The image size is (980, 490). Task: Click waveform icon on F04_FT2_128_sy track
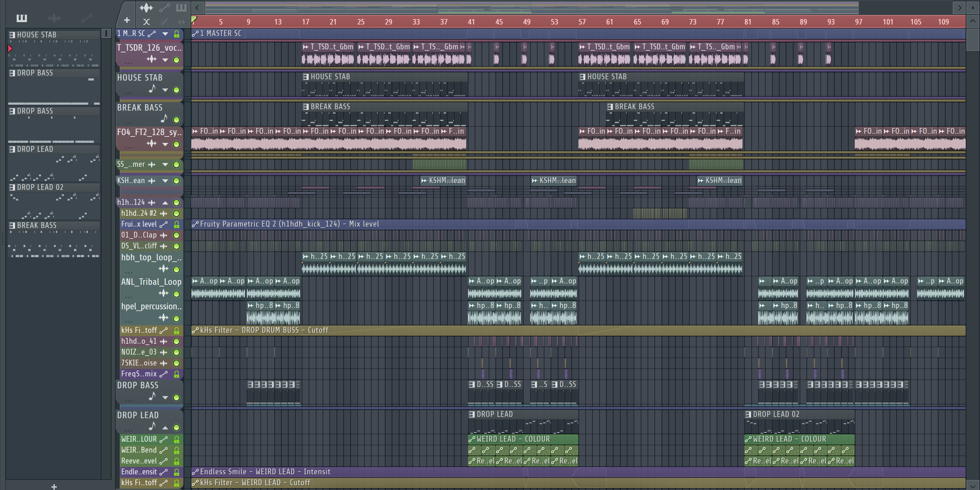pos(151,143)
